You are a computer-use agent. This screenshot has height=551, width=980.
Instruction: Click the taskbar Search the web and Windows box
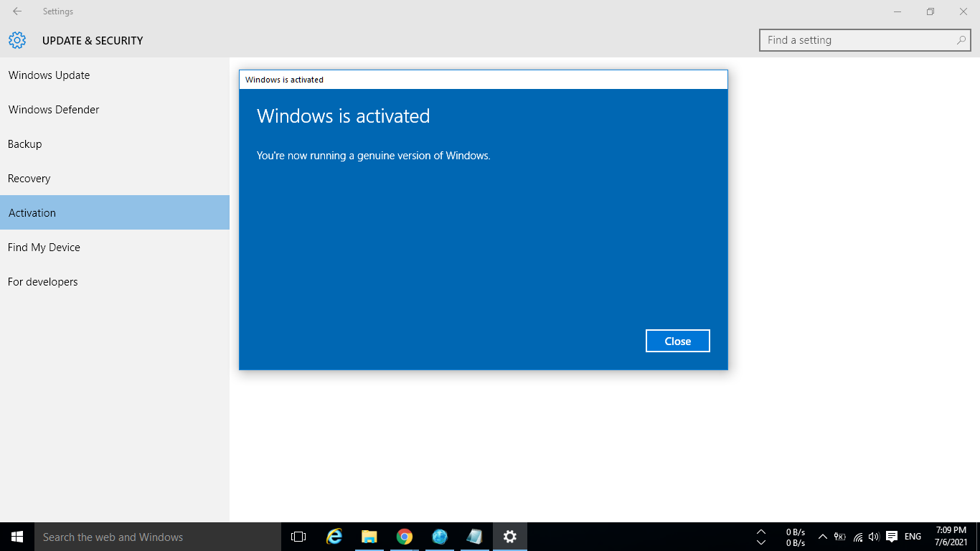tap(158, 537)
